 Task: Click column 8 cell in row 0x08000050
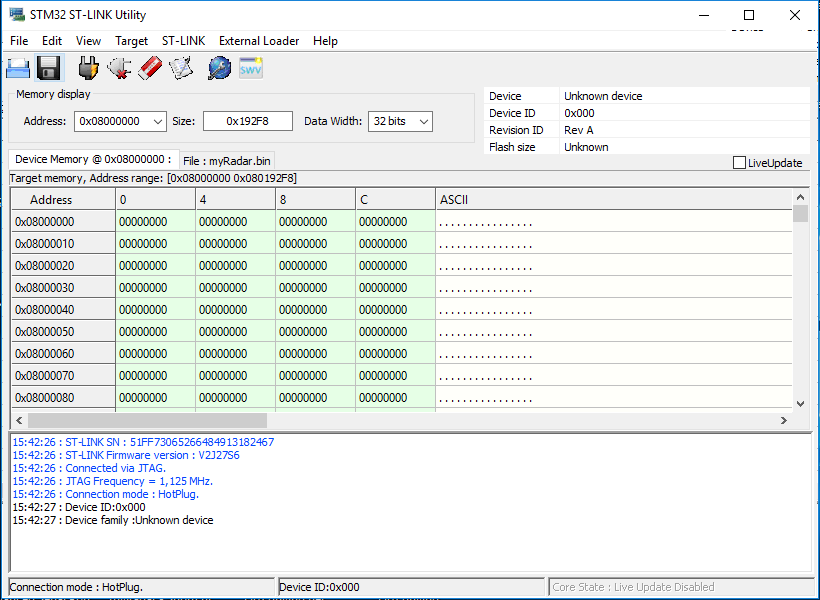[x=315, y=332]
